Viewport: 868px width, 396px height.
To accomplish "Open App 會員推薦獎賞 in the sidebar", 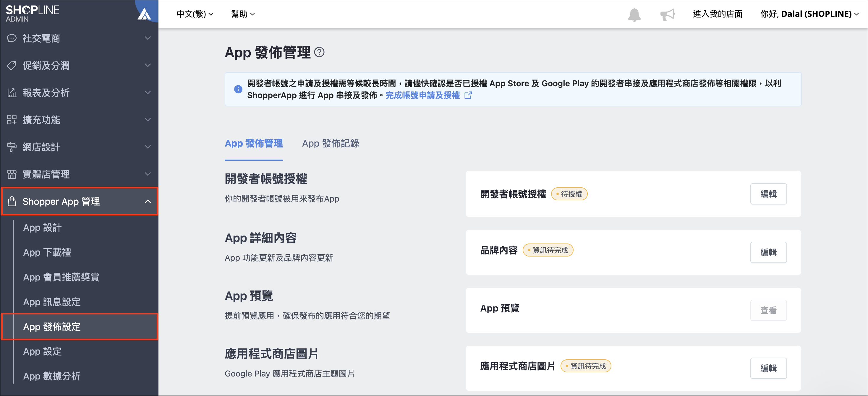I will click(61, 277).
